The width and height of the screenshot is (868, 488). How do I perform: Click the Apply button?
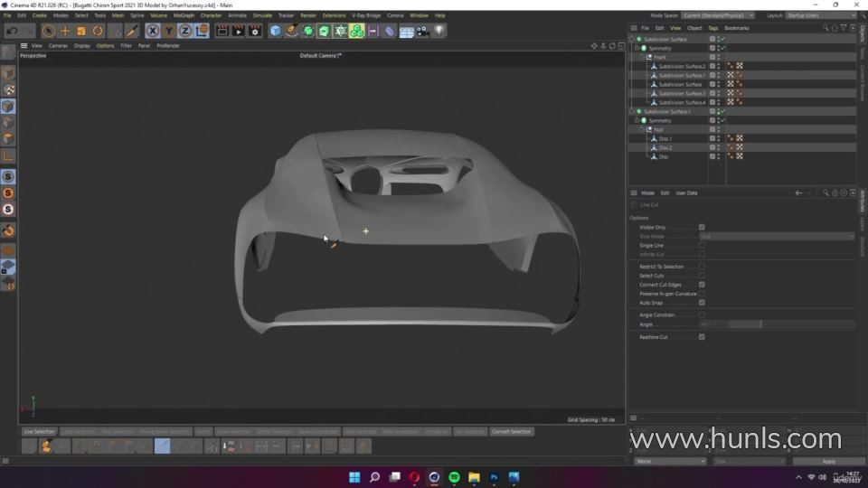click(828, 462)
